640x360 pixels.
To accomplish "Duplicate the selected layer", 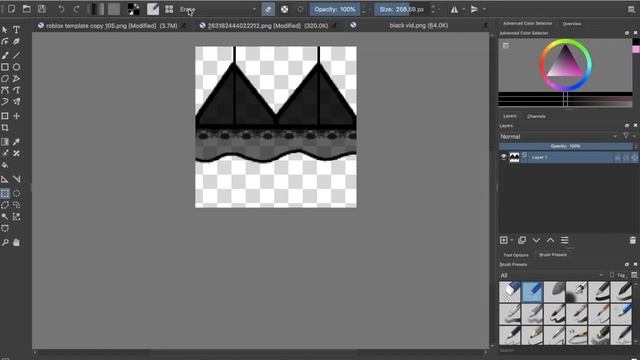I will (522, 240).
